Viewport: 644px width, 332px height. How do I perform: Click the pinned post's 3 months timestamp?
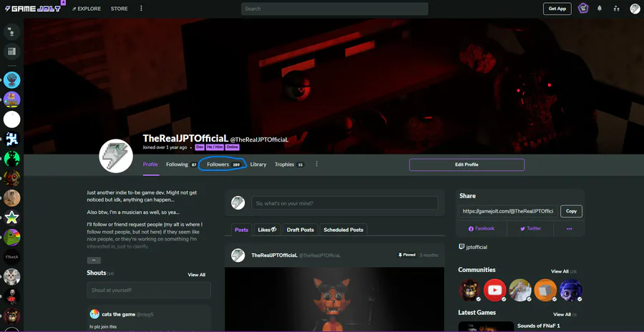pos(429,255)
